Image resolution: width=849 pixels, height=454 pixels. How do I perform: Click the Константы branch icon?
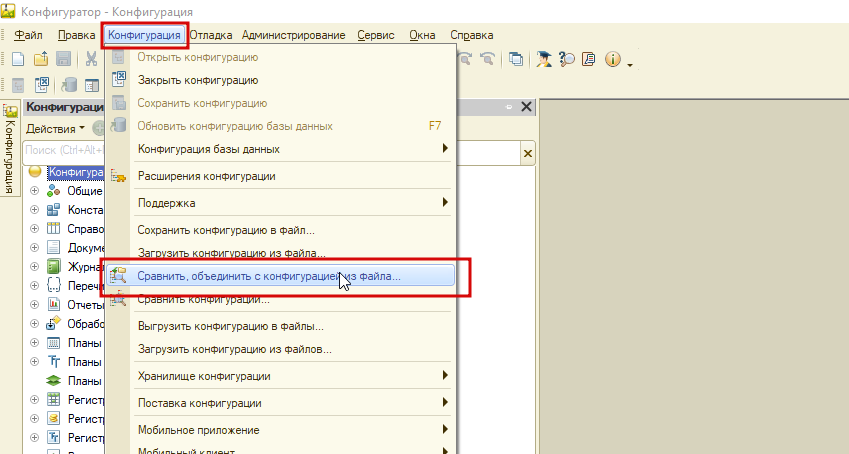tap(54, 210)
